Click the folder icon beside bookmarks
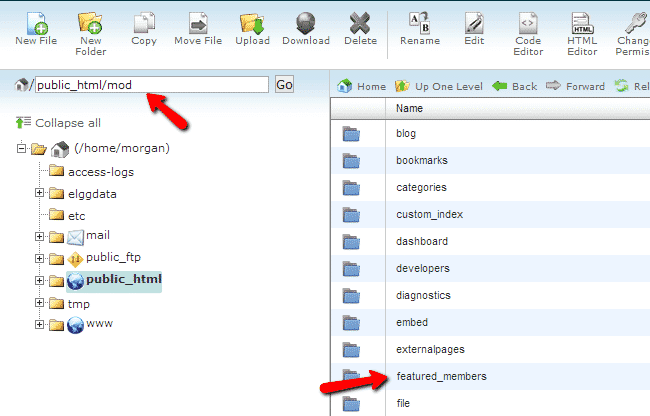 (351, 161)
